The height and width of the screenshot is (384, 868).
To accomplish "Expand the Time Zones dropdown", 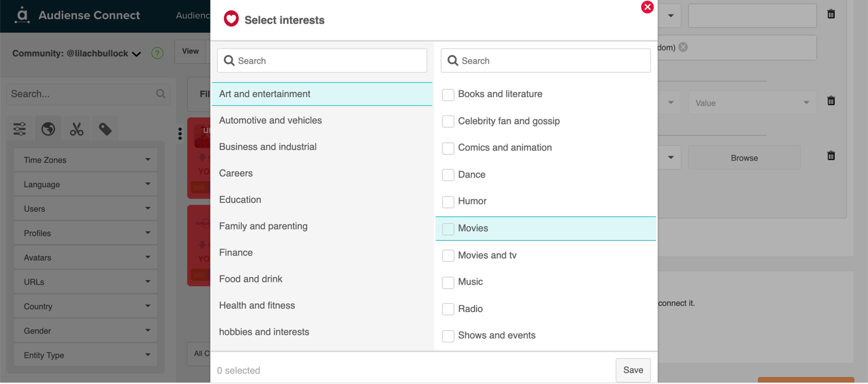I will pos(86,160).
